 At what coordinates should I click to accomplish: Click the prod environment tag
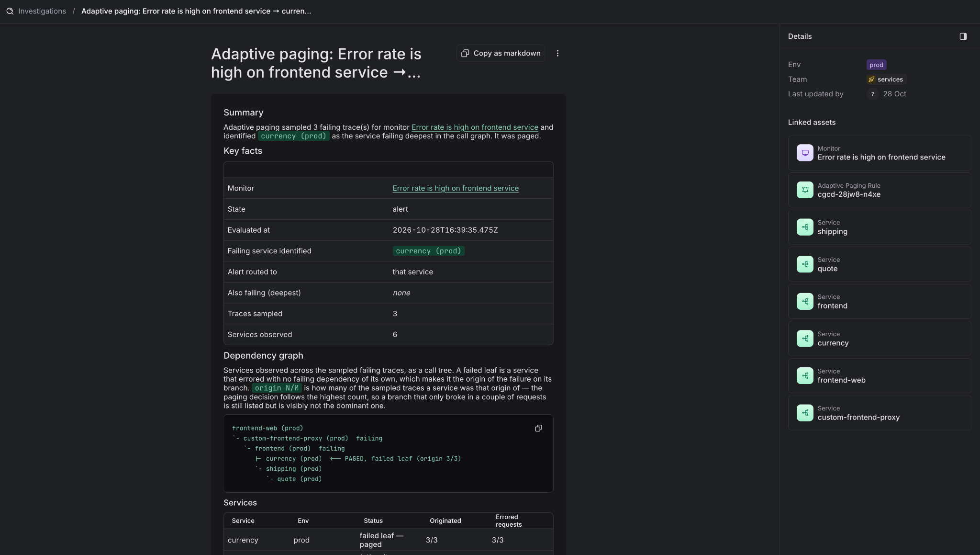point(876,65)
